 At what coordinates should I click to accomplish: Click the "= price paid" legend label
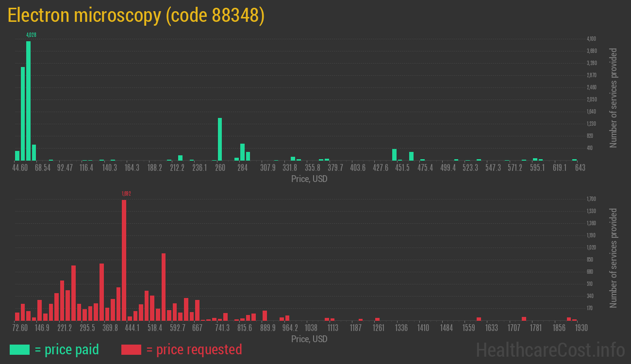pos(67,349)
